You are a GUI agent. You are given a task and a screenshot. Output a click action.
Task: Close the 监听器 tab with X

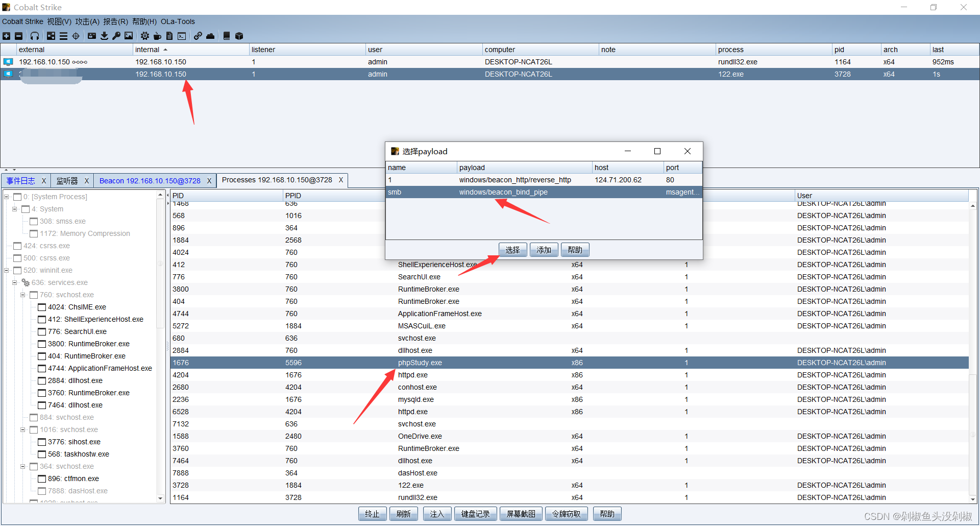tap(86, 181)
